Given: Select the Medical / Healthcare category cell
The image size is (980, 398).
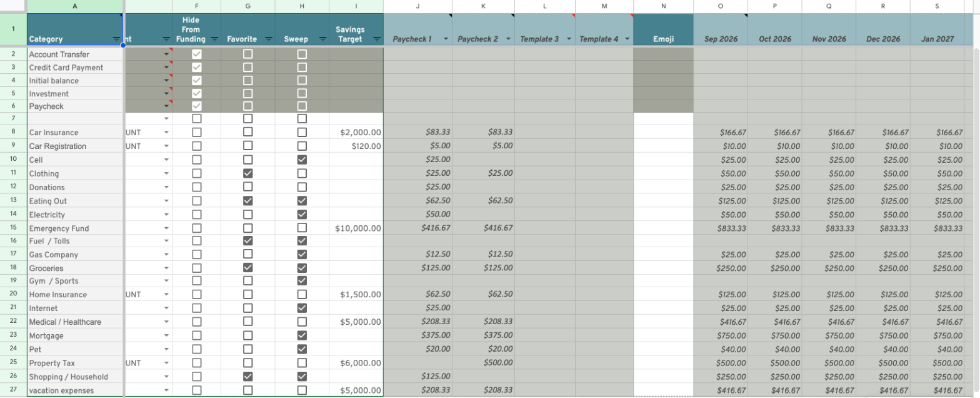Looking at the screenshot, I should point(75,322).
